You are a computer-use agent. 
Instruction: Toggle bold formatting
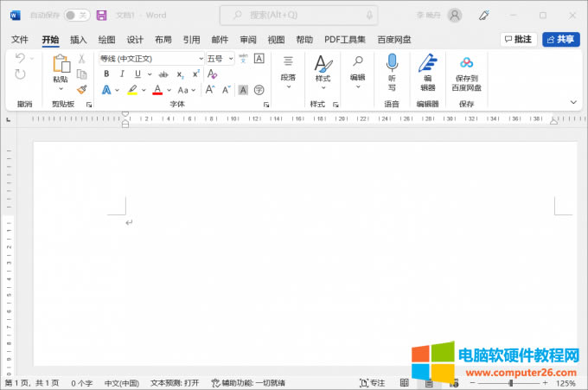pos(106,74)
